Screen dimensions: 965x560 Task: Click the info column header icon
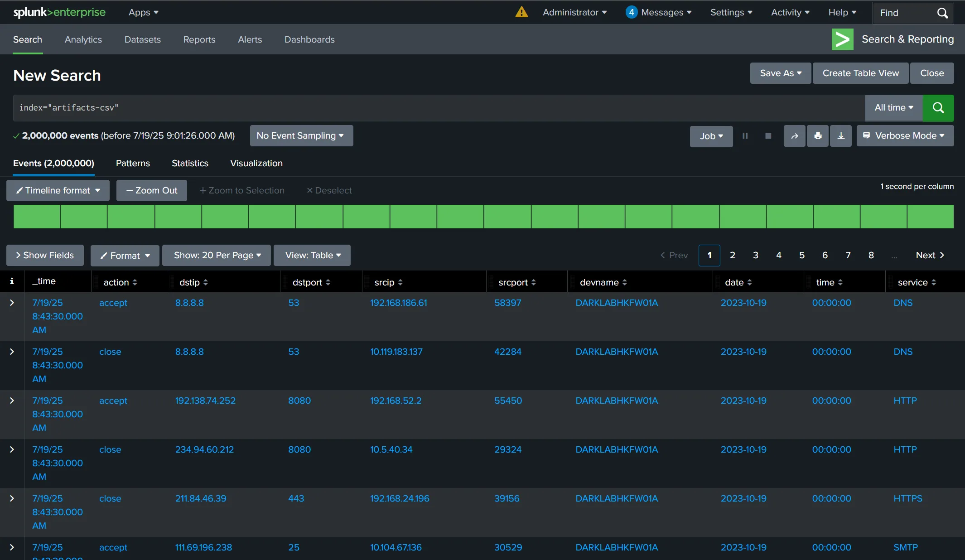point(12,281)
